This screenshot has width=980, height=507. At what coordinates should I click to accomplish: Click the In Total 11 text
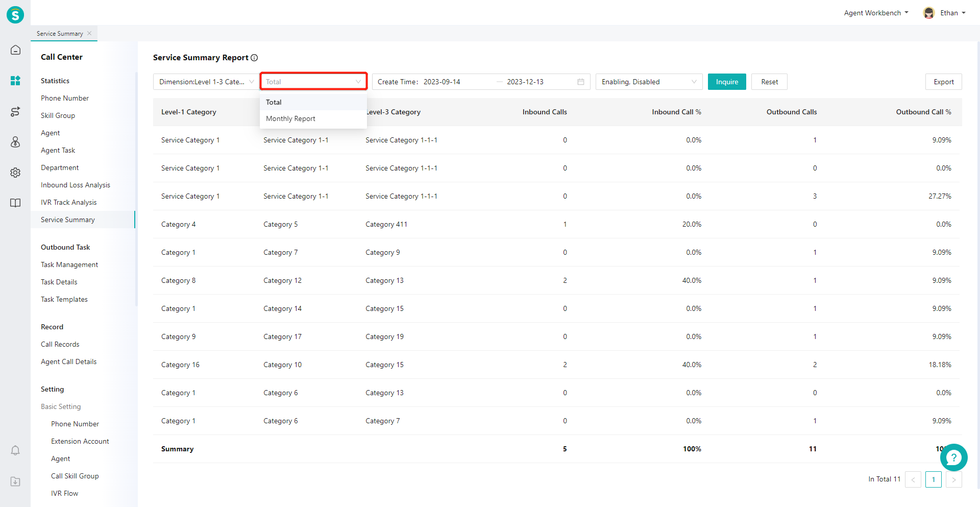click(x=884, y=479)
